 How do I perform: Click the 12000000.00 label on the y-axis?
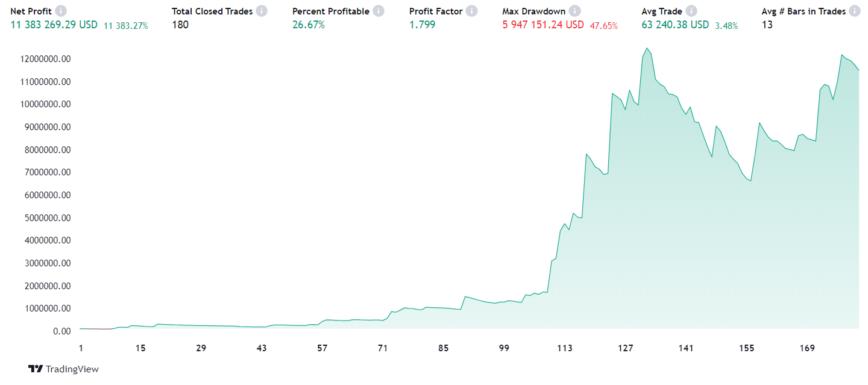point(45,59)
